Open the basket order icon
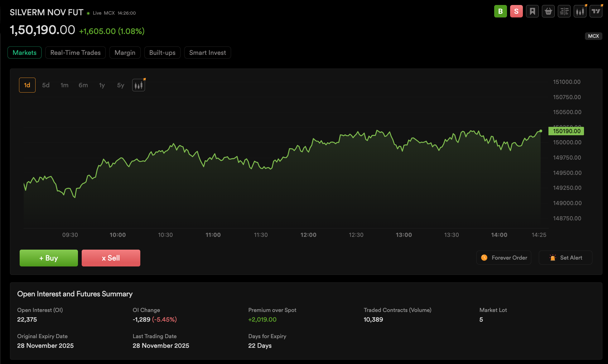This screenshot has height=364, width=608. tap(548, 12)
